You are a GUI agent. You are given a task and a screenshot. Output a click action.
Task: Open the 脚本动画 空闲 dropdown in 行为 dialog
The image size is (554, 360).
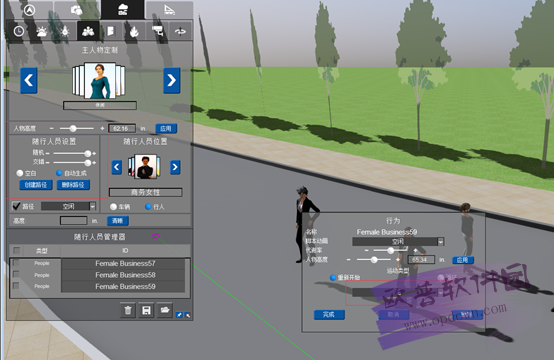click(398, 242)
